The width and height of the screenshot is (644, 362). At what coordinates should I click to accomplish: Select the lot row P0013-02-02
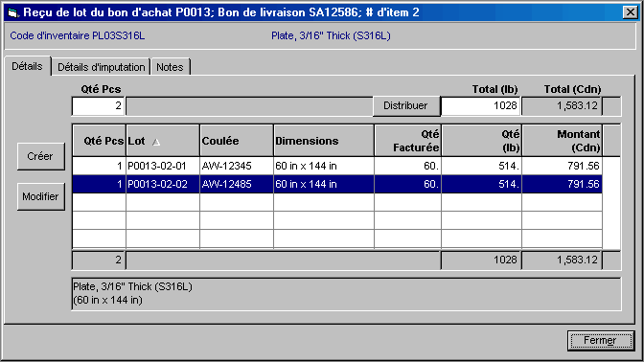[x=337, y=184]
